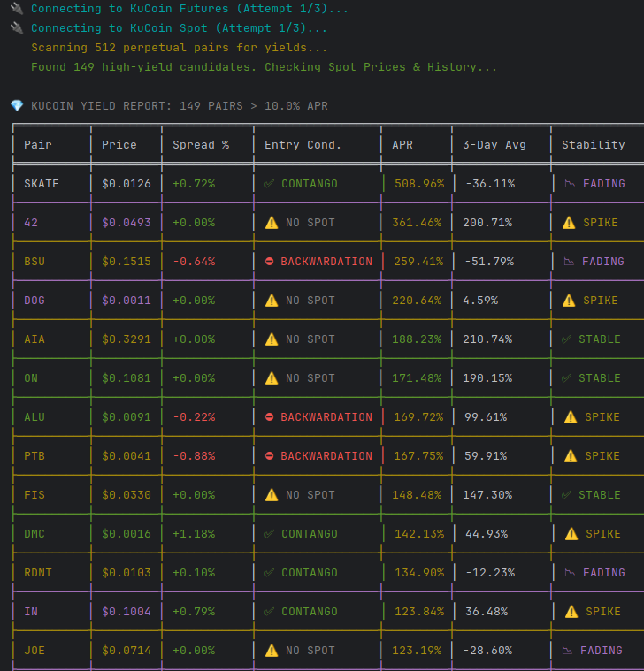Click the diamond icon before KUCOIN YIELD REPORT
Image resolution: width=644 pixels, height=671 pixels.
17,106
